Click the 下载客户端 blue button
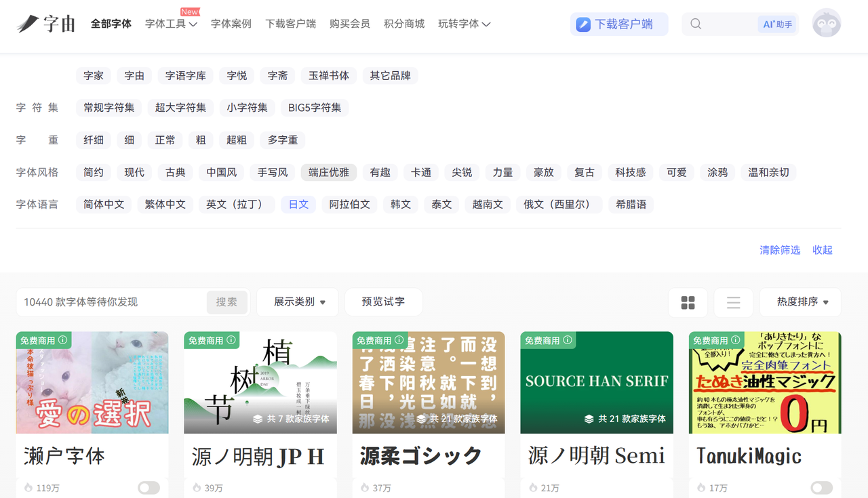 pos(618,24)
